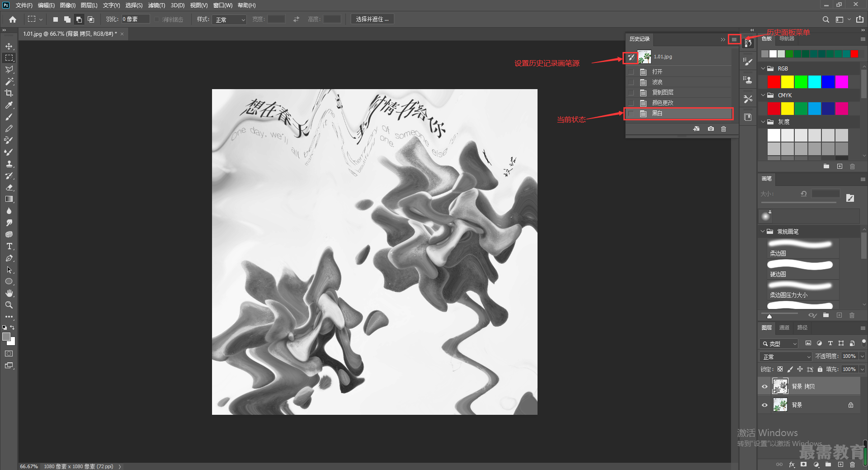The image size is (868, 470).
Task: Select the Brush tool in the toolbox
Action: click(9, 117)
